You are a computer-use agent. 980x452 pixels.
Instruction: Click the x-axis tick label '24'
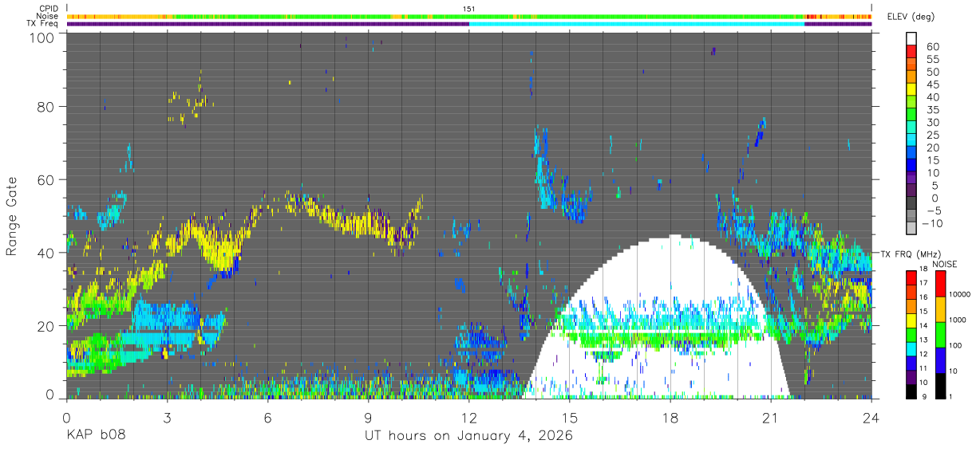point(871,417)
